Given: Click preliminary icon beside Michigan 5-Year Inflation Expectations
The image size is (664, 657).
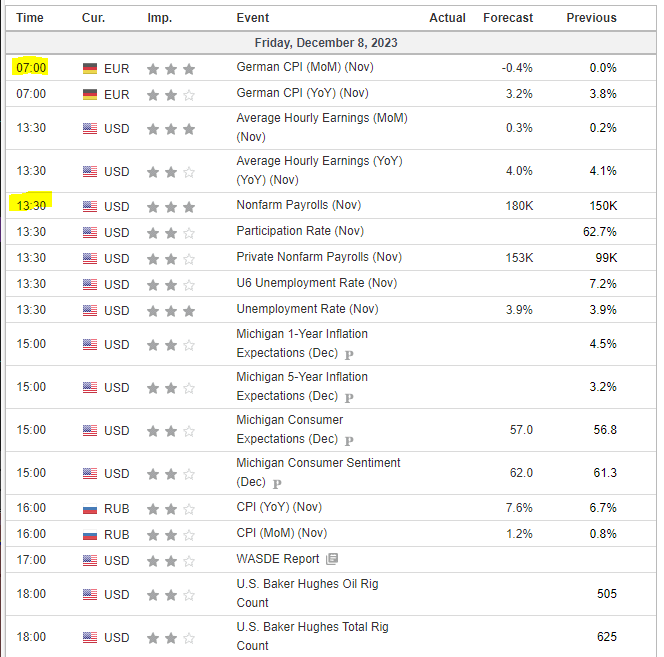Looking at the screenshot, I should [349, 397].
